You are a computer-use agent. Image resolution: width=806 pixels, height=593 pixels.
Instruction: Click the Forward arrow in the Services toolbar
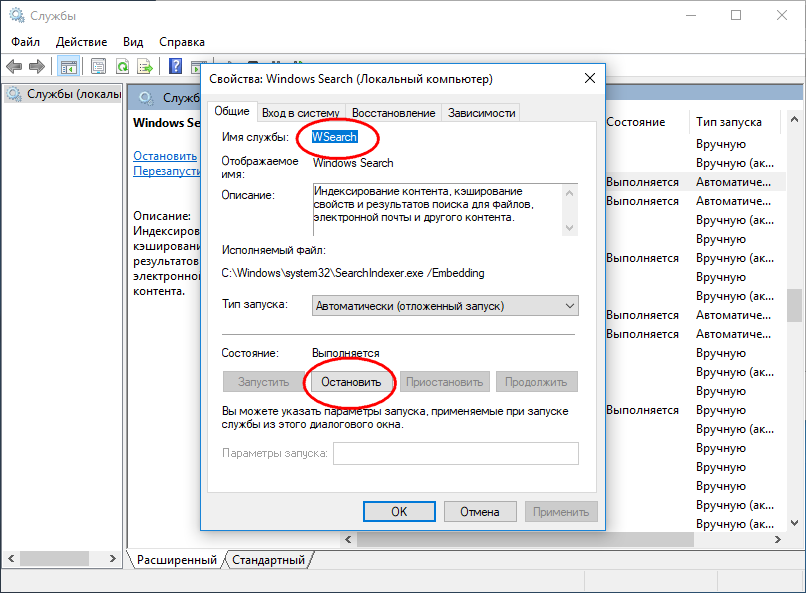click(37, 66)
